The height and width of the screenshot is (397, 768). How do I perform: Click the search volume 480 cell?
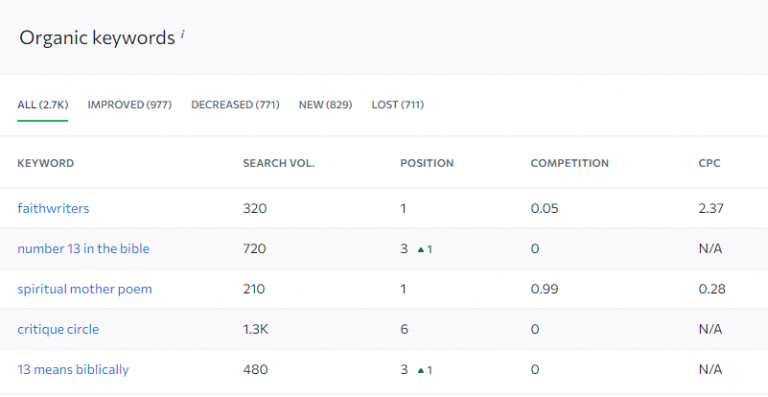tap(255, 370)
